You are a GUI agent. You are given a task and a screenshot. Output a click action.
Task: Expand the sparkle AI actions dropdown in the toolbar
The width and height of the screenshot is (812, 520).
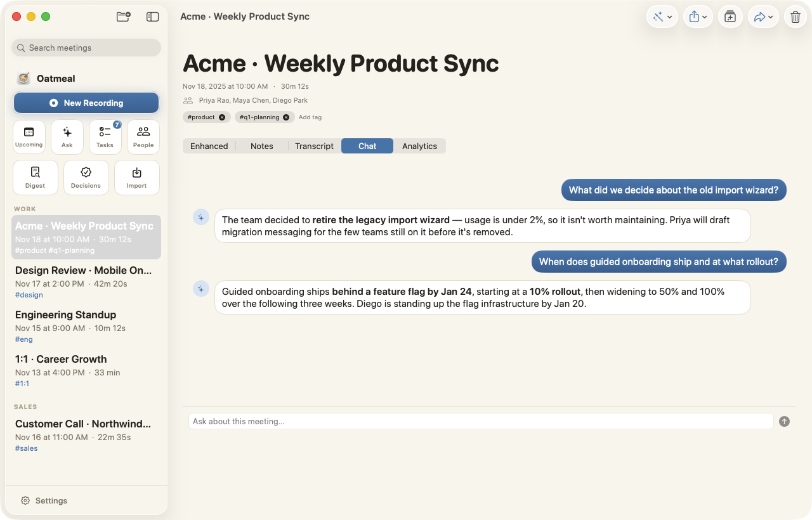tap(662, 17)
